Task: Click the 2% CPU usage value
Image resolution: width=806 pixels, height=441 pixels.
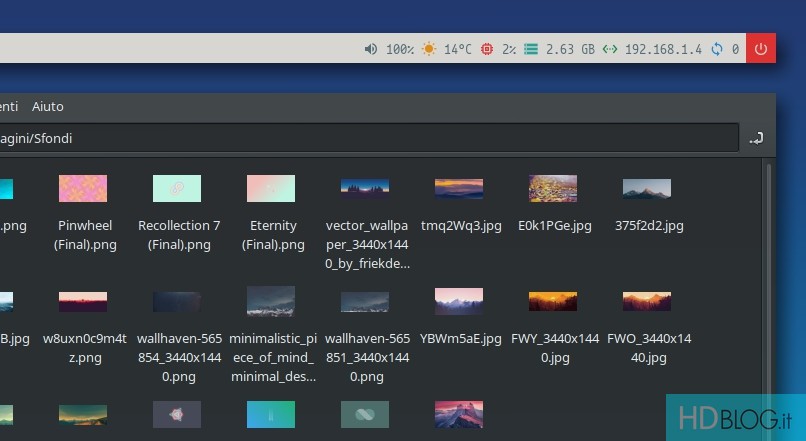Action: [509, 49]
